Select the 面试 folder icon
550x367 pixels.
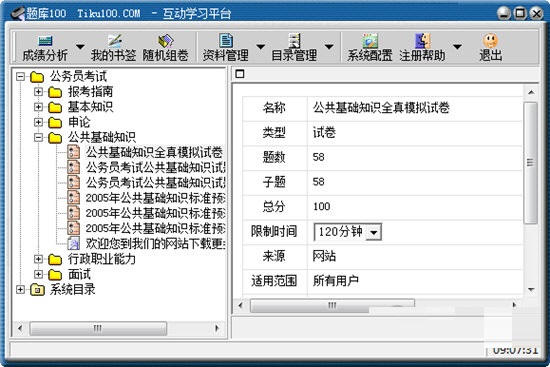(55, 275)
